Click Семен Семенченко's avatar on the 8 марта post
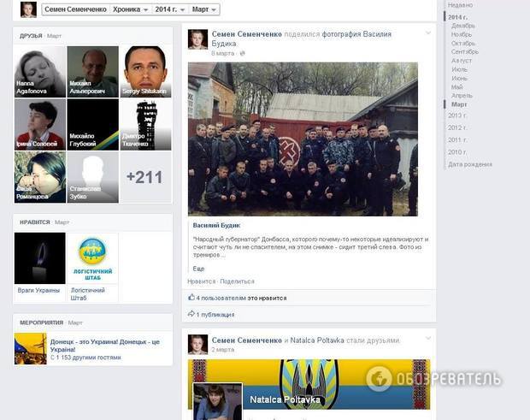The image size is (530, 420). 197,39
